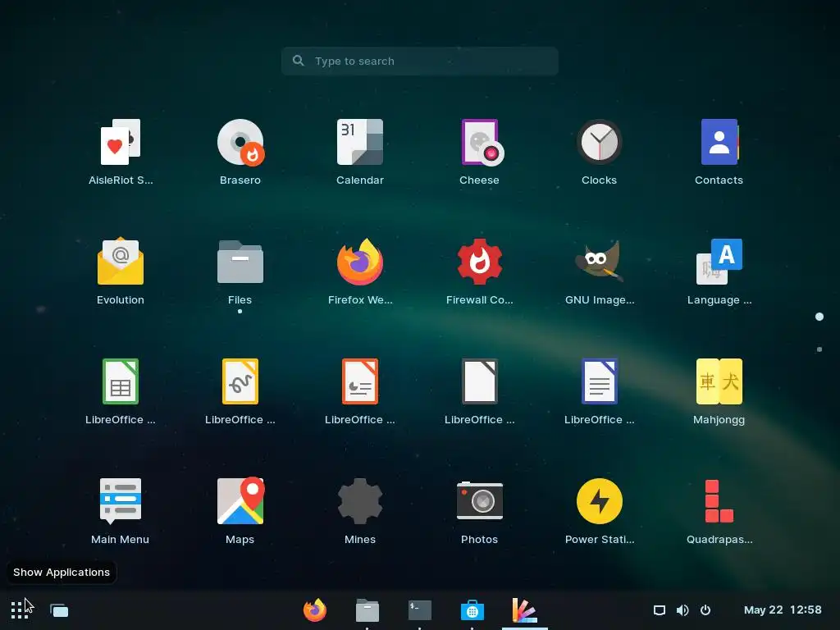
Task: Open Main Menu editor
Action: (x=121, y=511)
